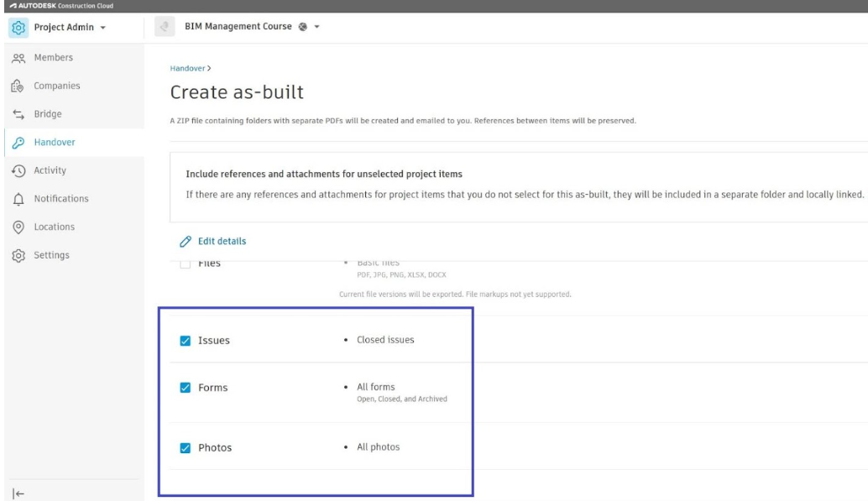This screenshot has height=501, width=868.
Task: Uncheck the Forms checkbox
Action: [186, 388]
